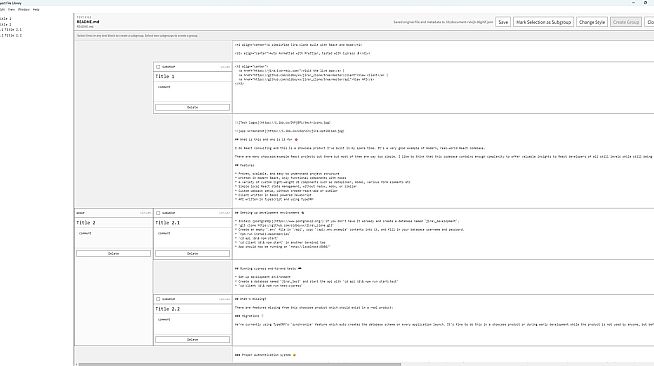654x366 pixels.
Task: Click the Save button
Action: (503, 22)
